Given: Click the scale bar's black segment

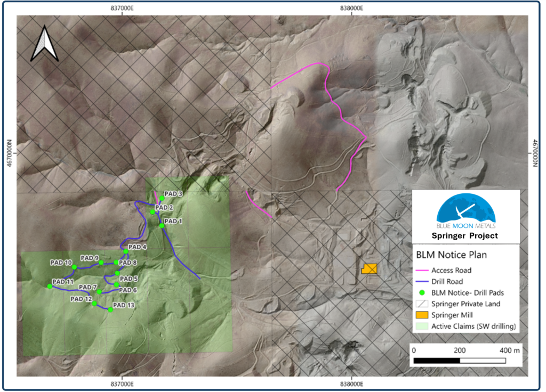Looking at the screenshot, I should click(437, 361).
